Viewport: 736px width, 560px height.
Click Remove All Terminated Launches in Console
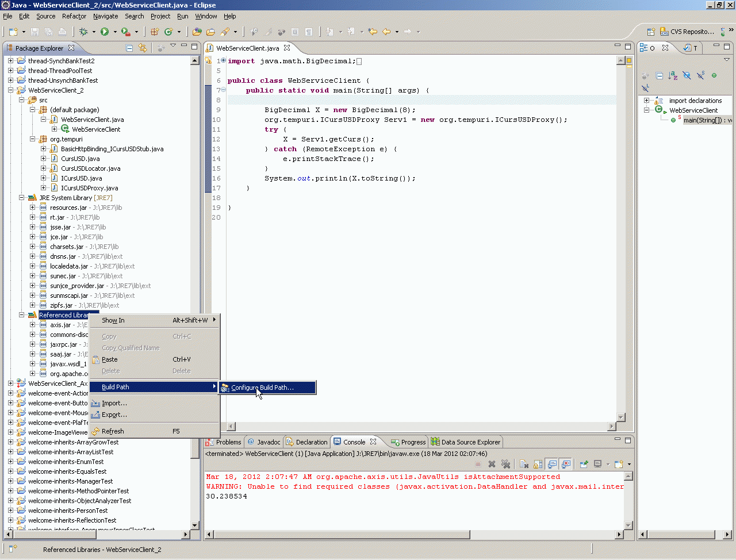coord(505,464)
